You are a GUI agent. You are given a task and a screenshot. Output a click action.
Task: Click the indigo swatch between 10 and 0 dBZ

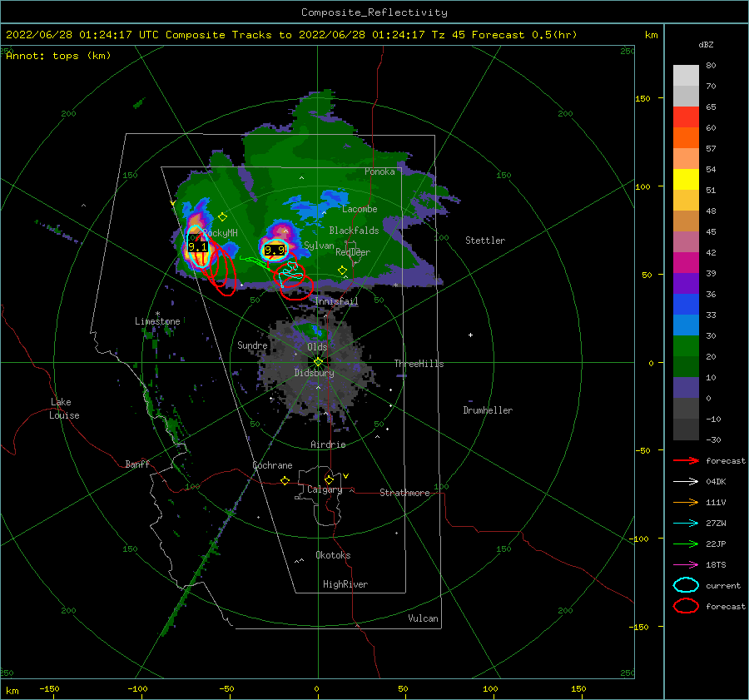click(686, 388)
